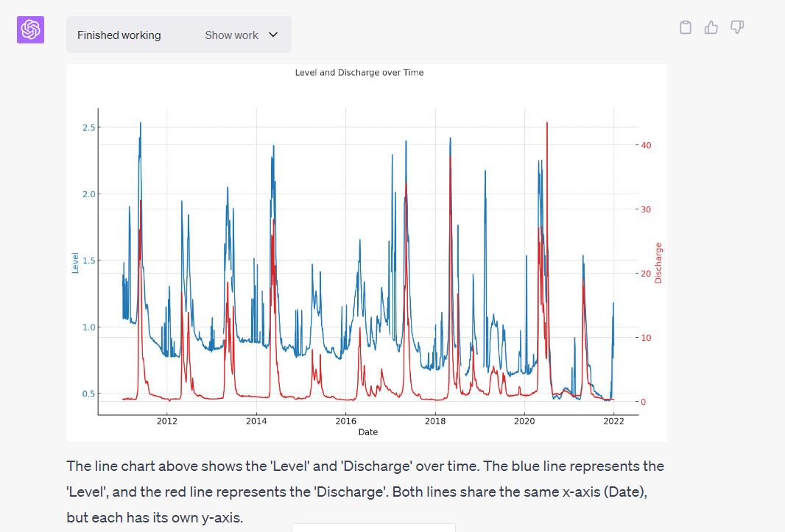Mark the response with thumbs down
Image resolution: width=785 pixels, height=532 pixels.
point(737,28)
